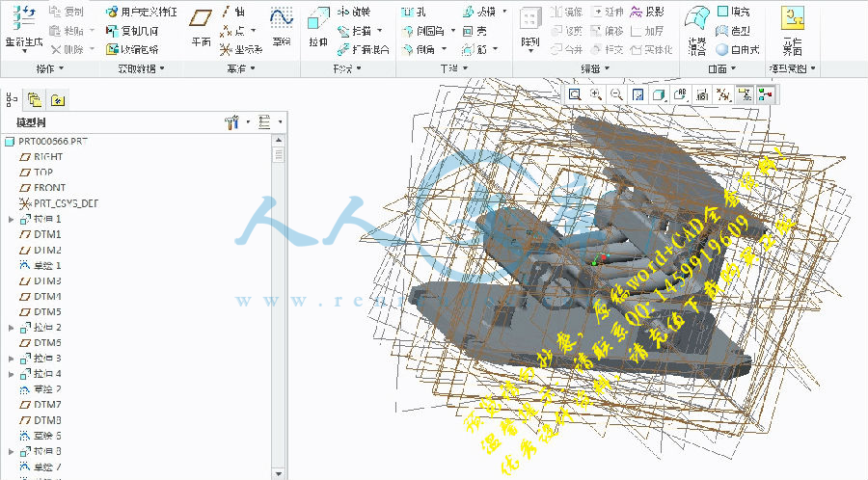Click the Refit zoom icon in view toolbar

(575, 95)
